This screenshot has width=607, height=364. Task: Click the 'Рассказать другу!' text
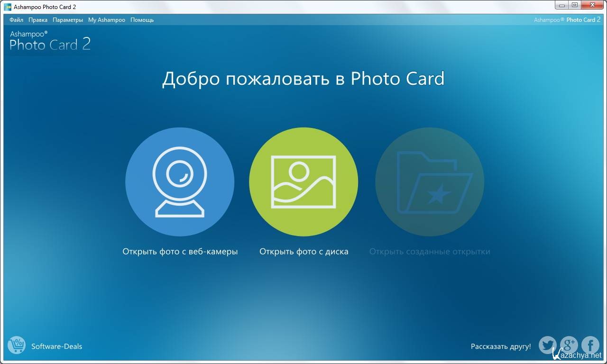[x=501, y=346]
